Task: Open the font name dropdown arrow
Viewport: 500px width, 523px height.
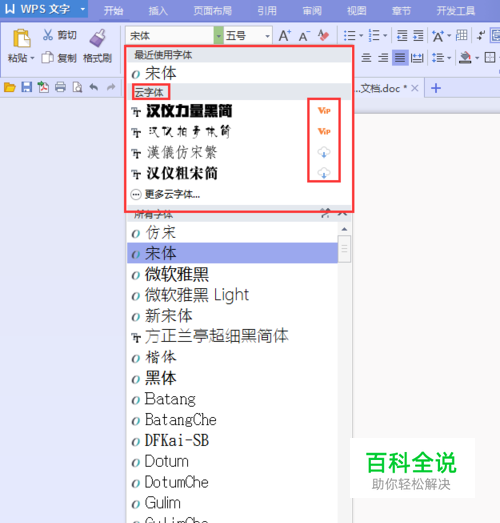Action: 218,35
